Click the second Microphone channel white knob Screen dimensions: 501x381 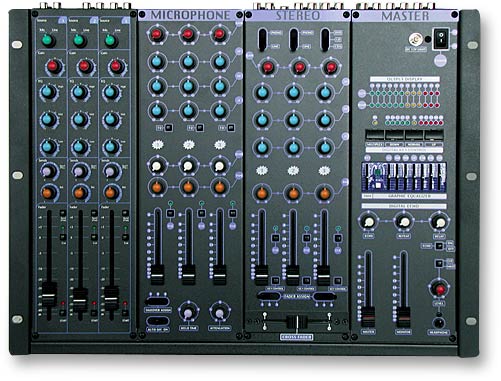[x=188, y=165]
